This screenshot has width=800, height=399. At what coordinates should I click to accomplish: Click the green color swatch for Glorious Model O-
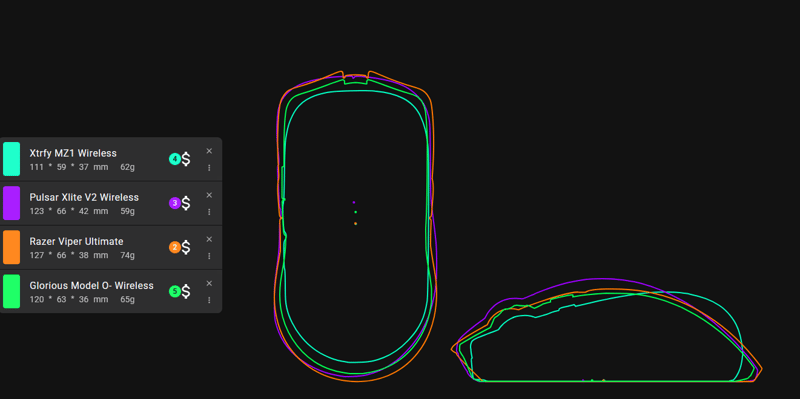click(x=11, y=291)
